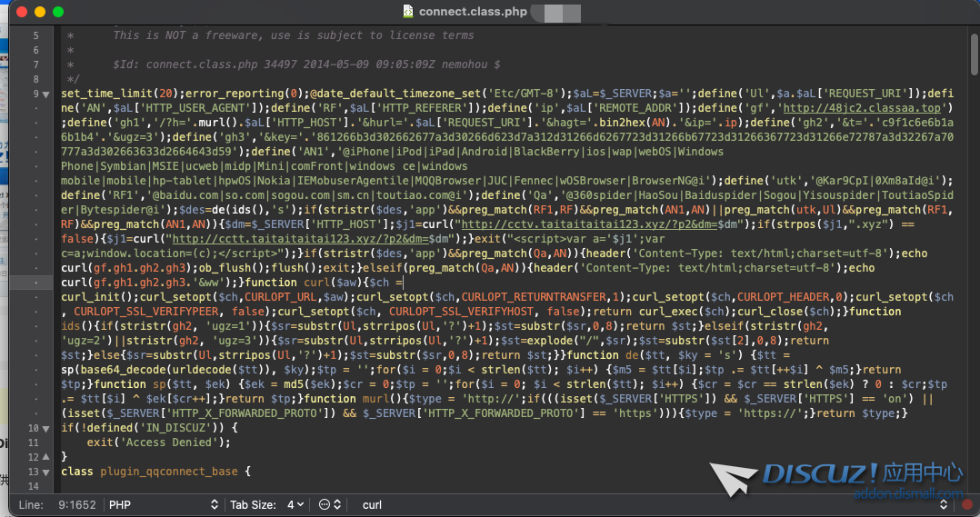Image resolution: width=980 pixels, height=517 pixels.
Task: Zoom the window with the green button
Action: (58, 12)
